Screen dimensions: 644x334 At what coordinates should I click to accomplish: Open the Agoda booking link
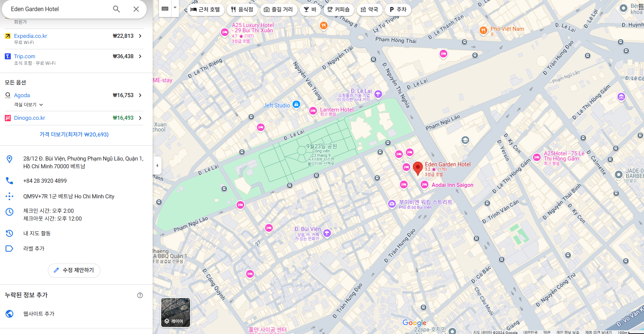(22, 95)
